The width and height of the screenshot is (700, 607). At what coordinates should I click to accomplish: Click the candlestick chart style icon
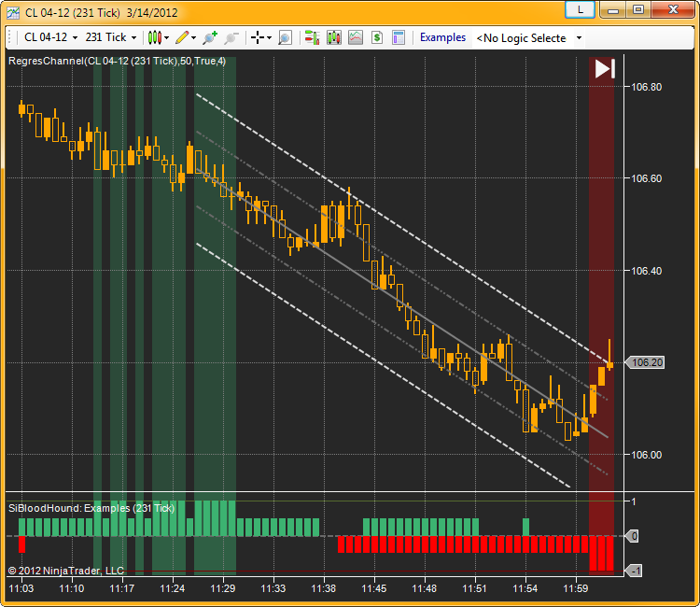pyautogui.click(x=154, y=37)
